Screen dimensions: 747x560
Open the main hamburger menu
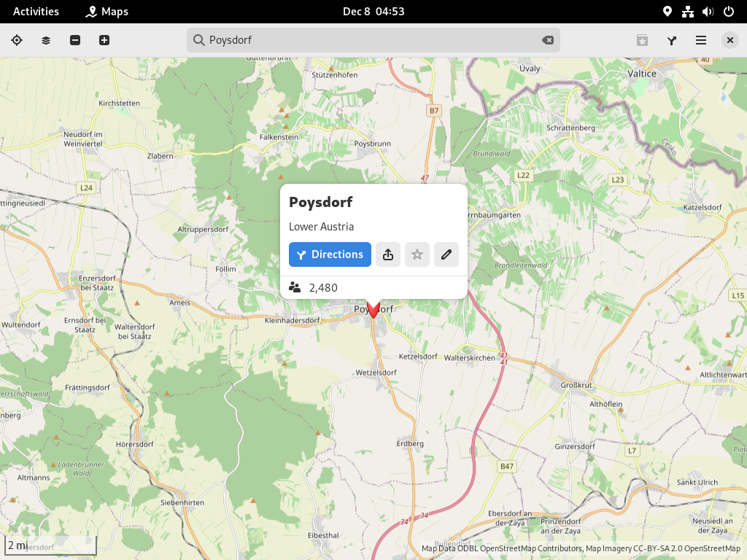[x=701, y=41]
